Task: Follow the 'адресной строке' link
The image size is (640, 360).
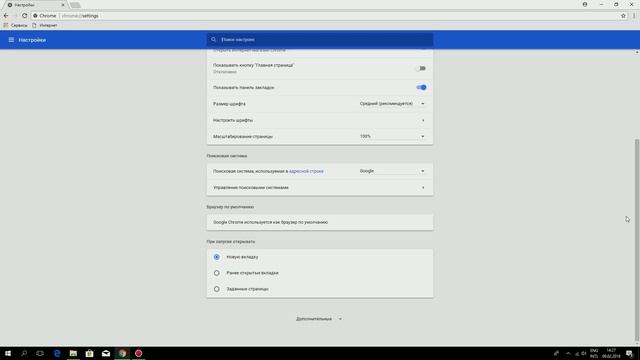Action: (306, 171)
